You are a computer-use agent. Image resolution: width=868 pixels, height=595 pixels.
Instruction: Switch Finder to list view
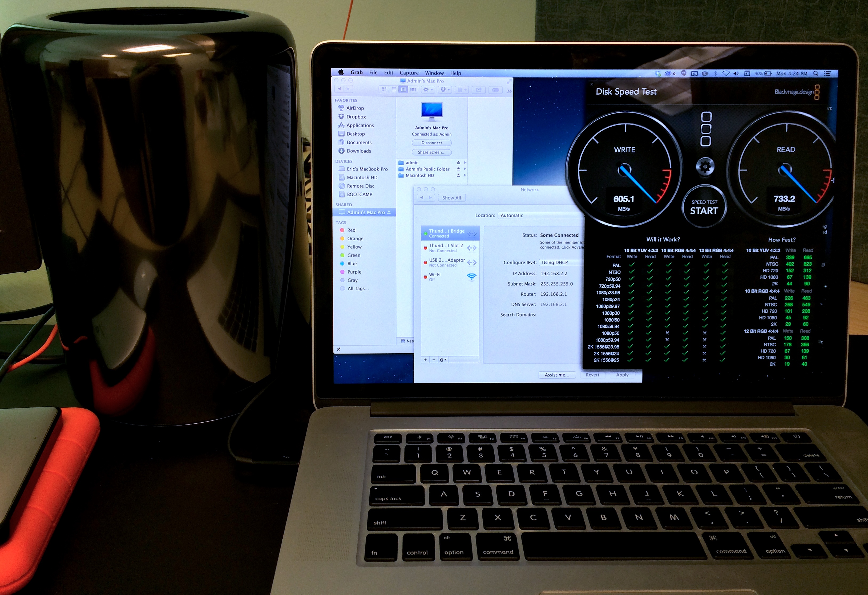[x=394, y=90]
